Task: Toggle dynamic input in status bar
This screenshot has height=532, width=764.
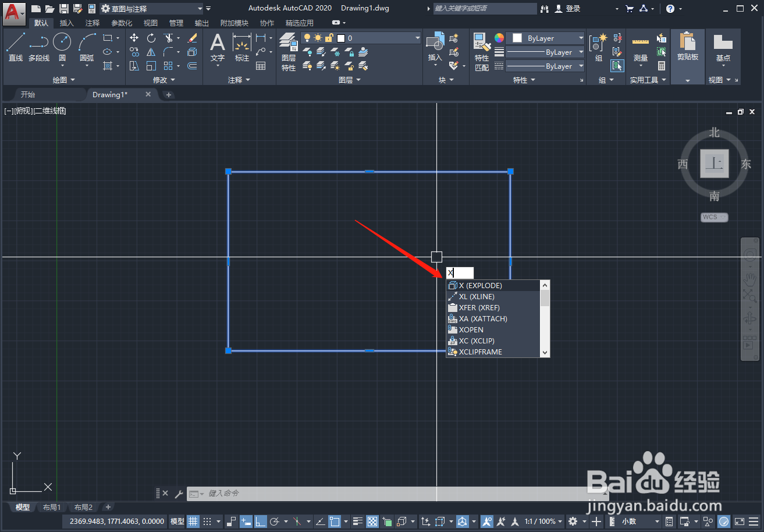Action: (x=246, y=522)
